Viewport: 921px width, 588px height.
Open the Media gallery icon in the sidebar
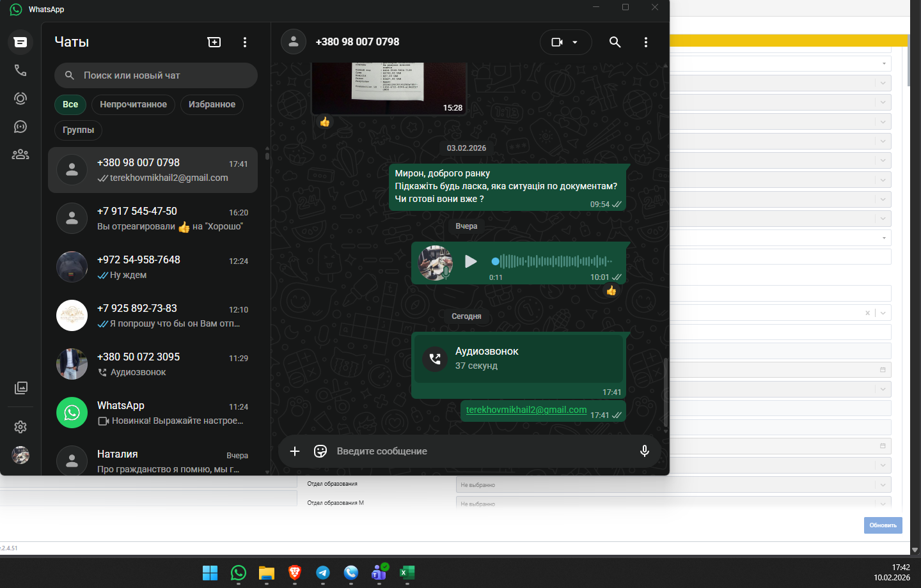[x=20, y=388]
